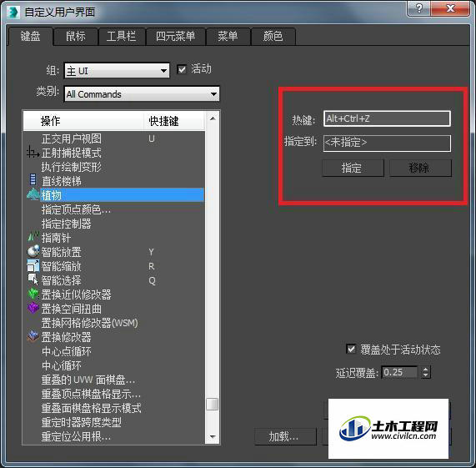Click the 智能缩放 icon
This screenshot has width=476, height=468.
pos(33,266)
